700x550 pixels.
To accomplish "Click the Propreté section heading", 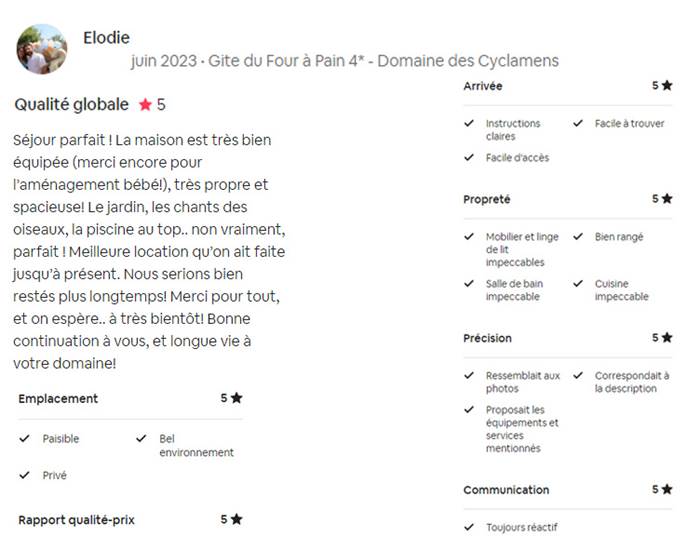I will pyautogui.click(x=487, y=200).
